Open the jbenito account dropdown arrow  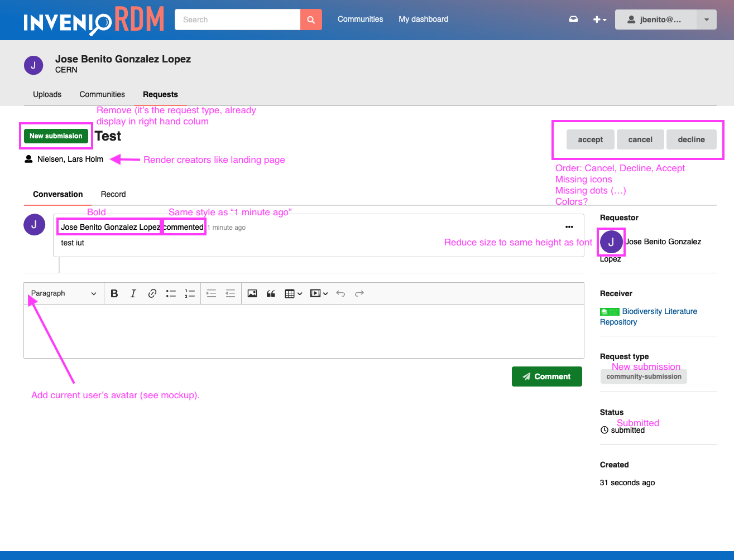[x=707, y=19]
